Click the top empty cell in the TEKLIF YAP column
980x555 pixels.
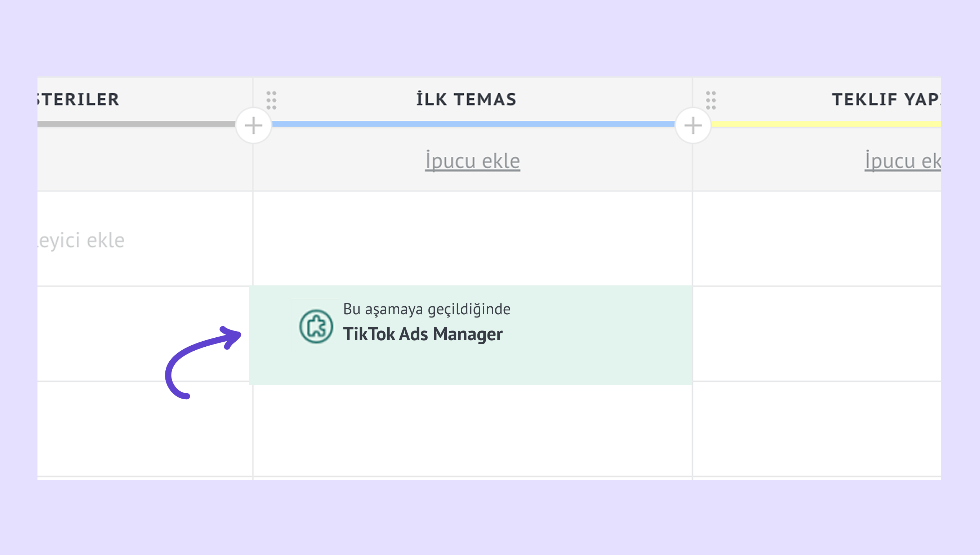point(816,239)
